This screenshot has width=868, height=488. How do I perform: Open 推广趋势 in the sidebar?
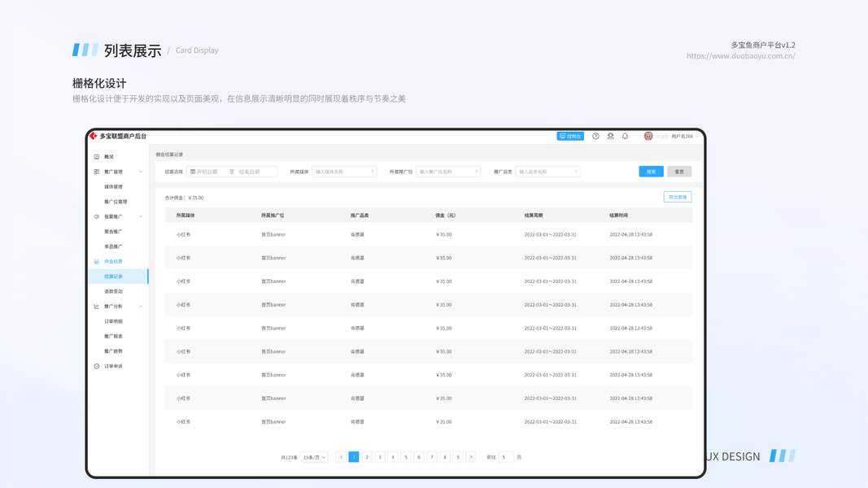(113, 351)
